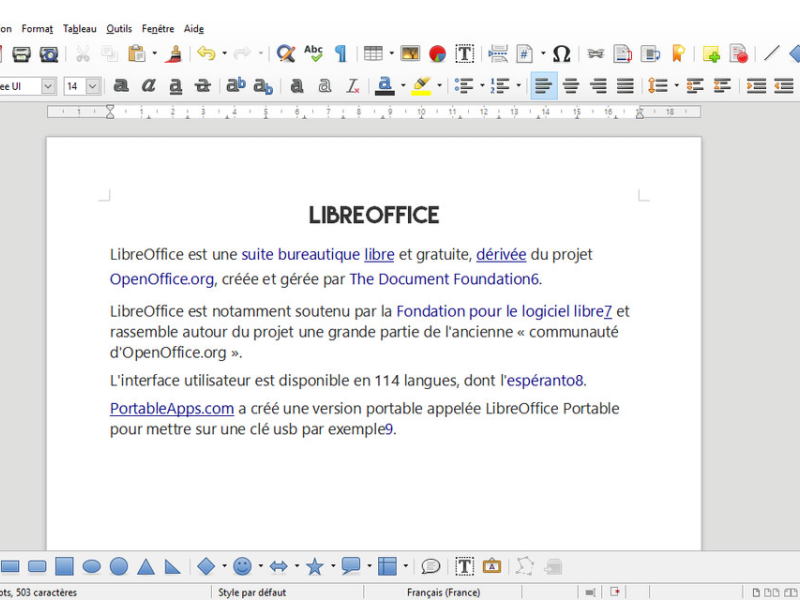
Task: Click 'OpenOffice.org' link text
Action: pos(162,279)
